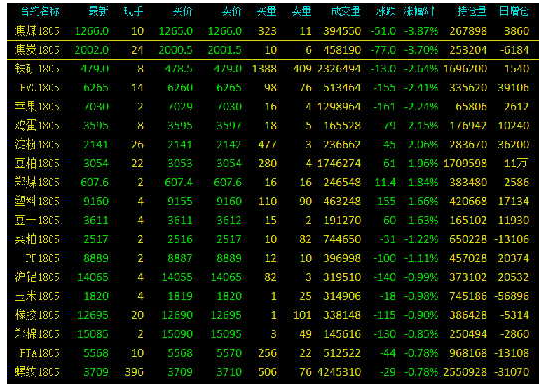Click the bid price 2000.5
This screenshot has height=389, width=546.
click(x=176, y=50)
